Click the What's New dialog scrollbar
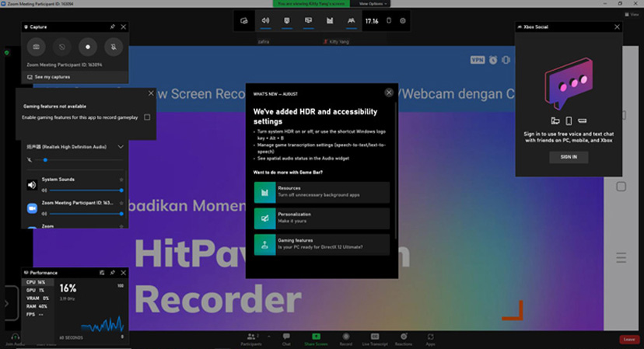This screenshot has height=349, width=644. pos(396,170)
